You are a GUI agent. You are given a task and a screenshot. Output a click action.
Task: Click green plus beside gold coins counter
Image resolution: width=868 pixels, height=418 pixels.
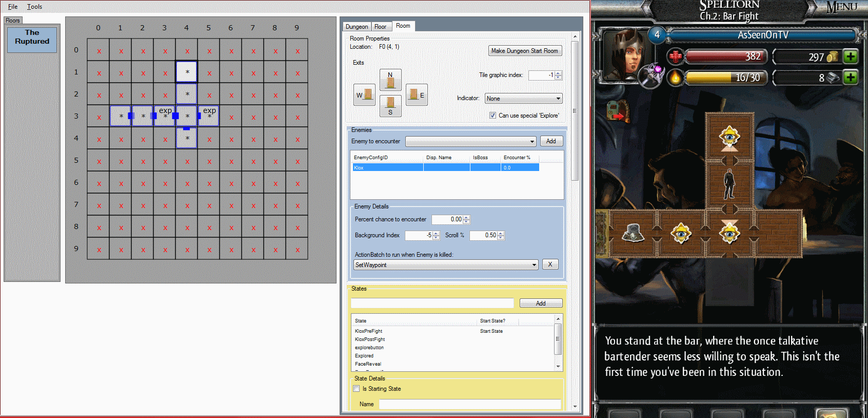tap(851, 56)
